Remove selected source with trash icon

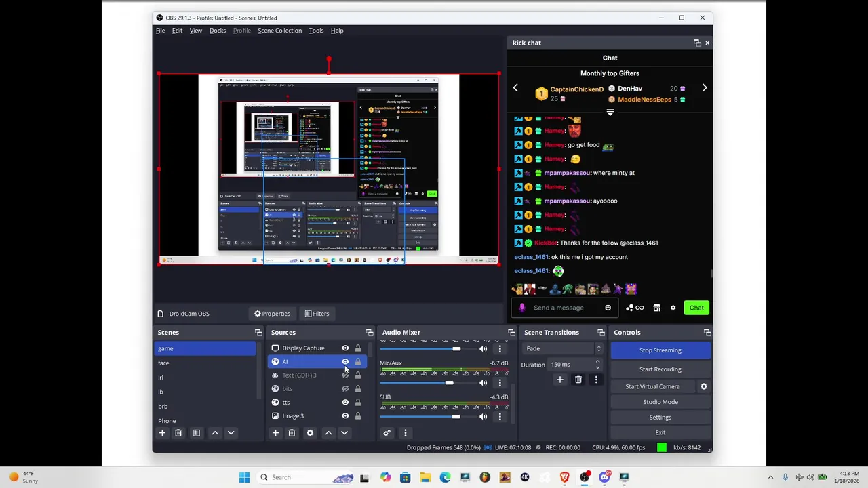[x=292, y=433]
